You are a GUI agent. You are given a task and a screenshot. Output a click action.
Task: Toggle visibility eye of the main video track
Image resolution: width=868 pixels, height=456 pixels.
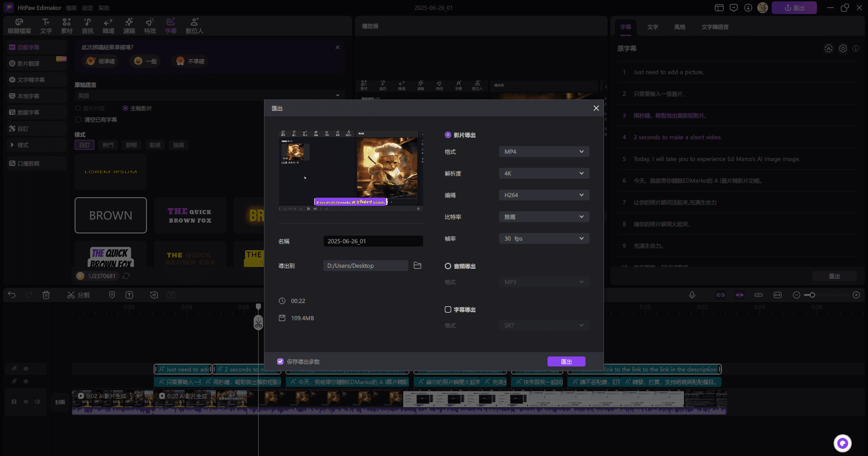[x=26, y=402]
